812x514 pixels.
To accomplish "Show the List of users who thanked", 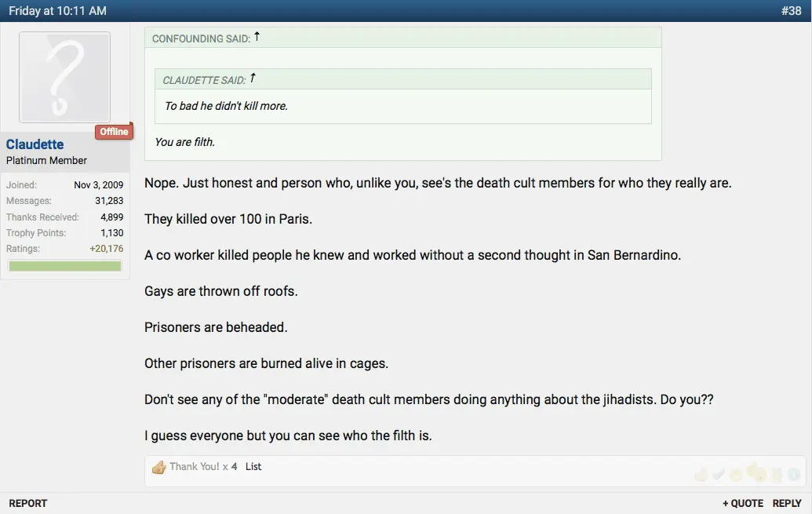I will pos(253,467).
